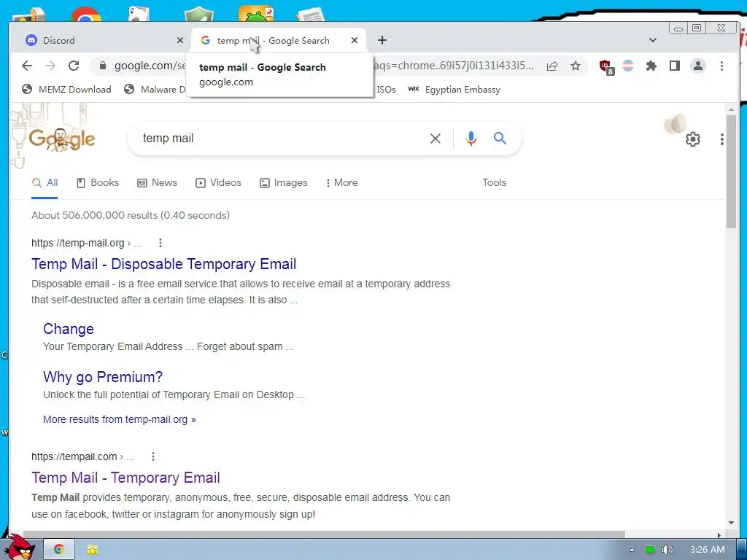Image resolution: width=747 pixels, height=560 pixels.
Task: Switch to the Videos results tab
Action: [219, 183]
